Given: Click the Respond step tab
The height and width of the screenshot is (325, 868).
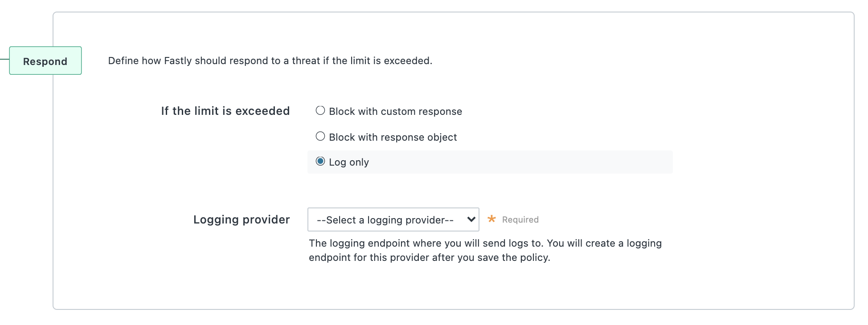Looking at the screenshot, I should click(x=45, y=61).
